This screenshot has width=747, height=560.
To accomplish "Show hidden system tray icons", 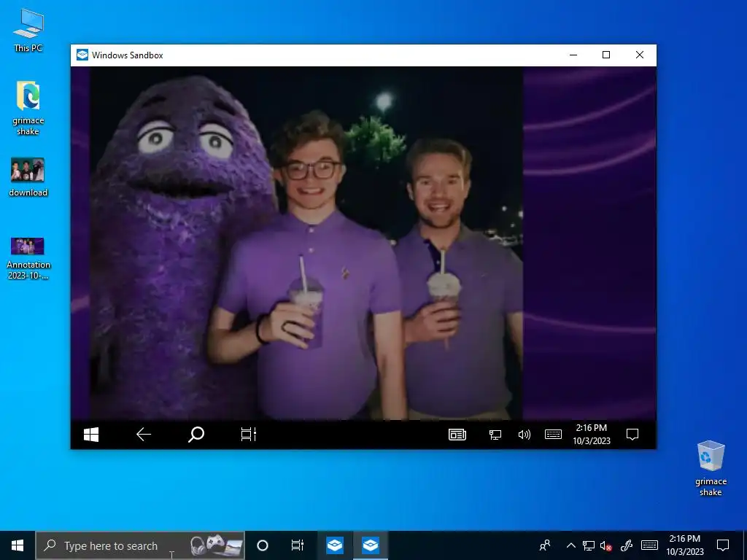I will [x=570, y=545].
